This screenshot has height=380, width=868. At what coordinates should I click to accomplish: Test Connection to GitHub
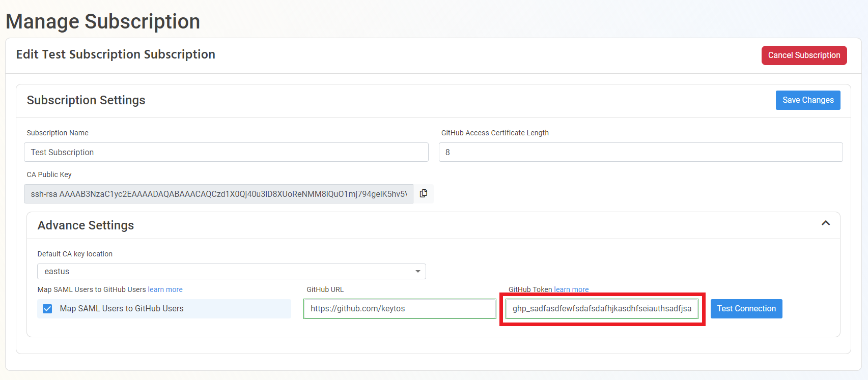click(x=746, y=309)
